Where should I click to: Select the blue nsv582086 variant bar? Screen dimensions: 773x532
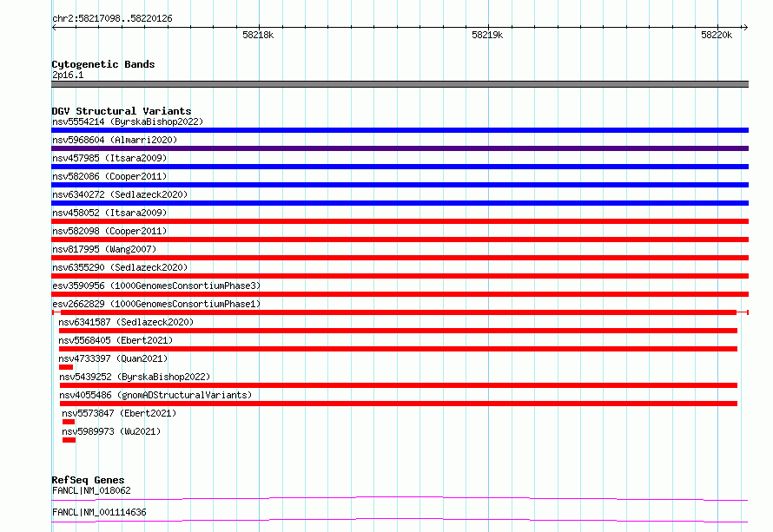(x=400, y=185)
